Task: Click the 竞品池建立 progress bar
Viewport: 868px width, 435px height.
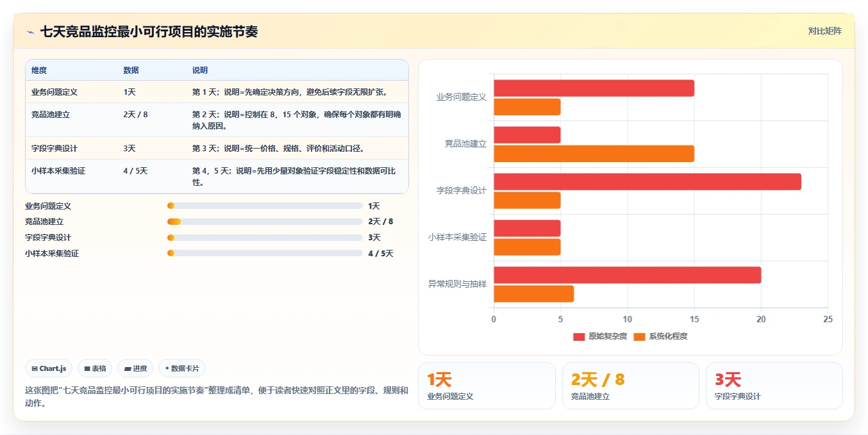Action: click(x=265, y=222)
